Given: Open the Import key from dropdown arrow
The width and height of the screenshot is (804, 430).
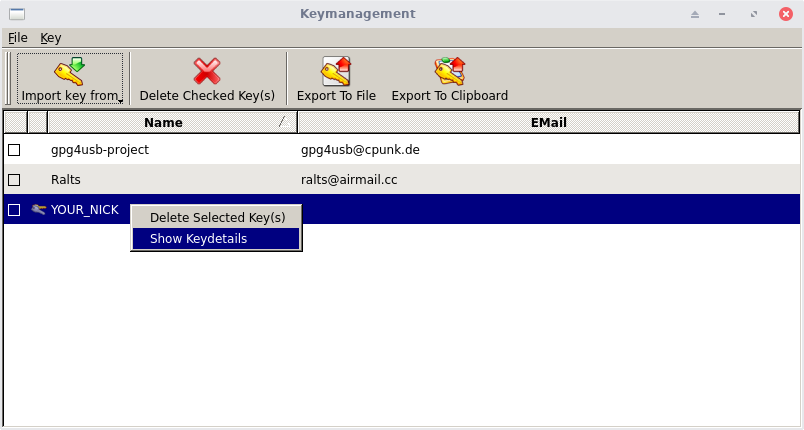Looking at the screenshot, I should point(120,101).
